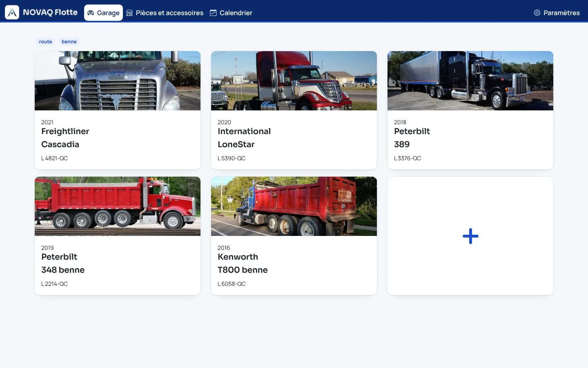The width and height of the screenshot is (588, 368).
Task: Open Paramètres settings
Action: tap(557, 13)
